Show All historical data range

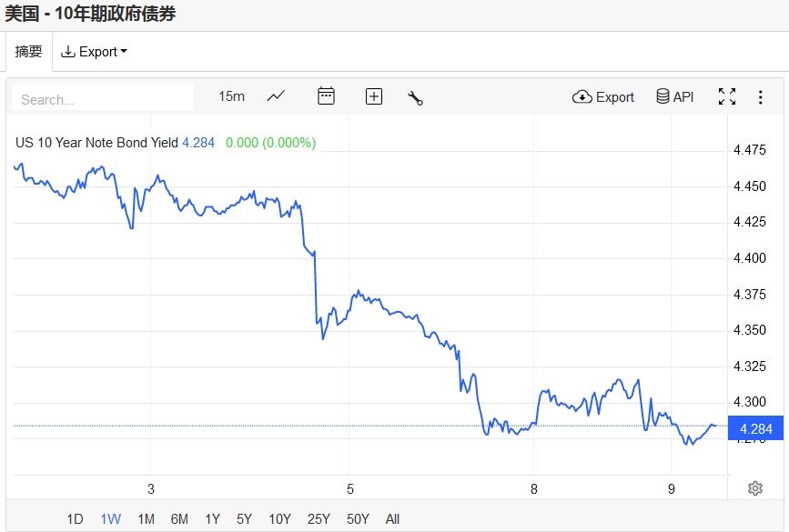pyautogui.click(x=392, y=519)
